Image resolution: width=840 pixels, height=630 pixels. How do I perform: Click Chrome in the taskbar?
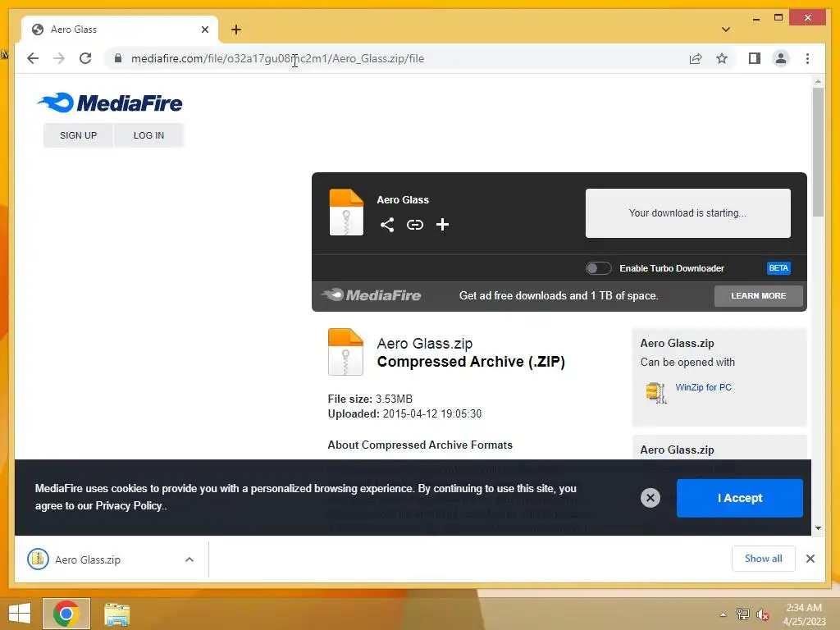point(66,614)
